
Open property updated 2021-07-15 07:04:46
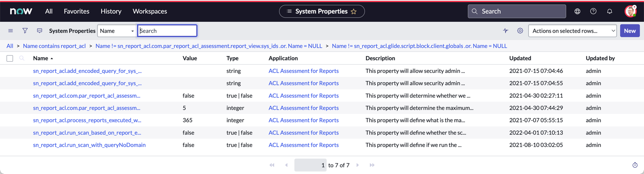(x=87, y=71)
